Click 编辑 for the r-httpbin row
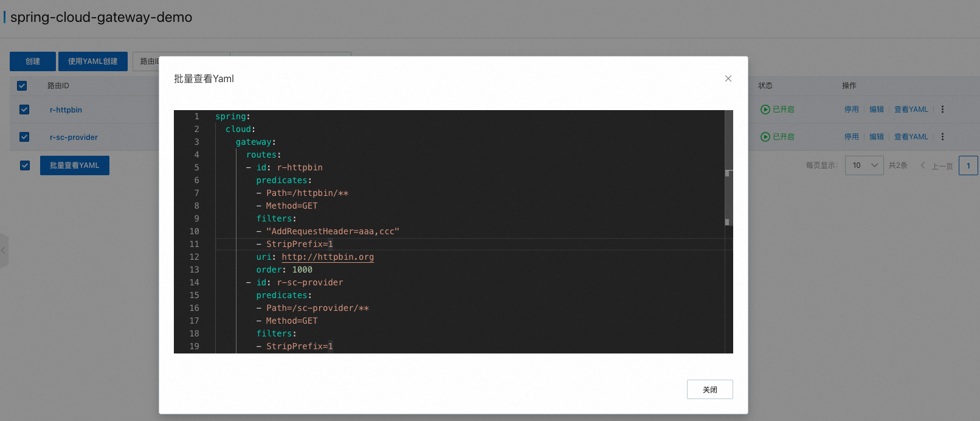The width and height of the screenshot is (980, 421). coord(877,110)
